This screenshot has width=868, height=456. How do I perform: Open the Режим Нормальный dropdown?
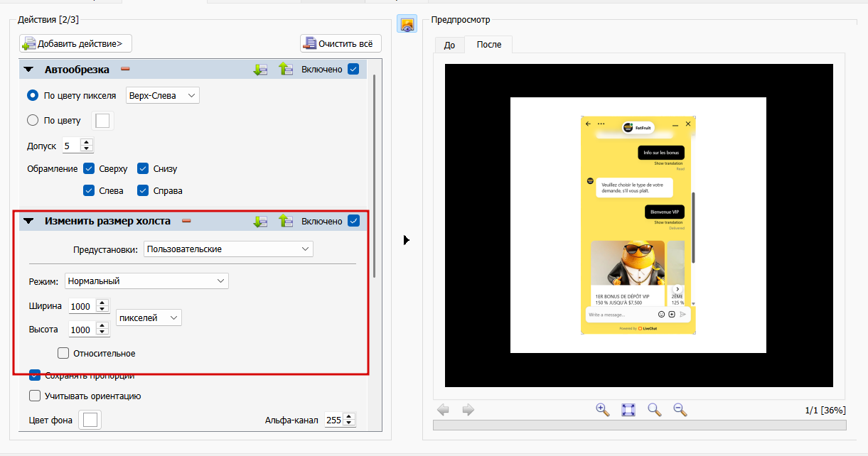(146, 281)
